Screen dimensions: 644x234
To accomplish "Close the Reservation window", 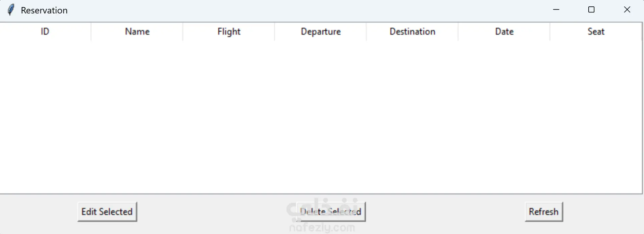I will (x=627, y=10).
